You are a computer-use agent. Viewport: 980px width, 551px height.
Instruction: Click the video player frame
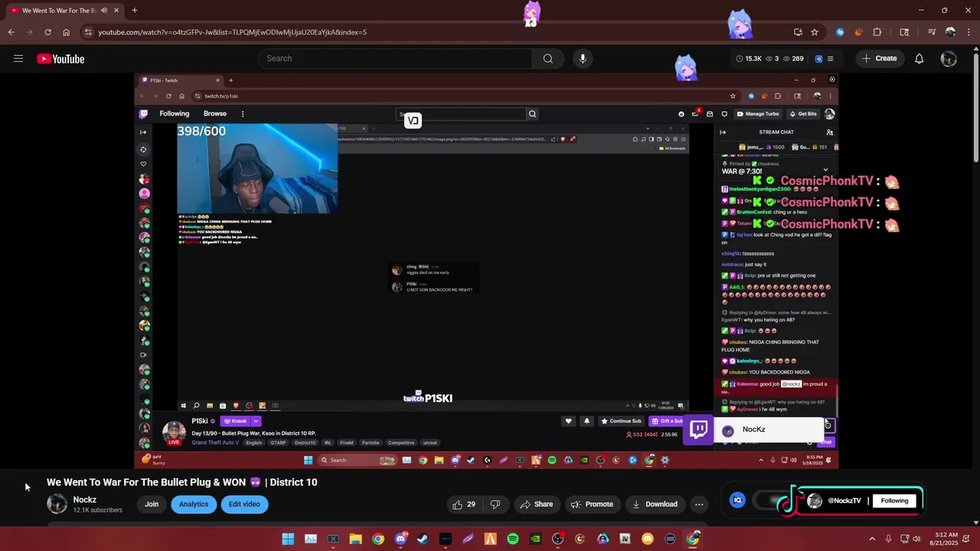point(486,271)
